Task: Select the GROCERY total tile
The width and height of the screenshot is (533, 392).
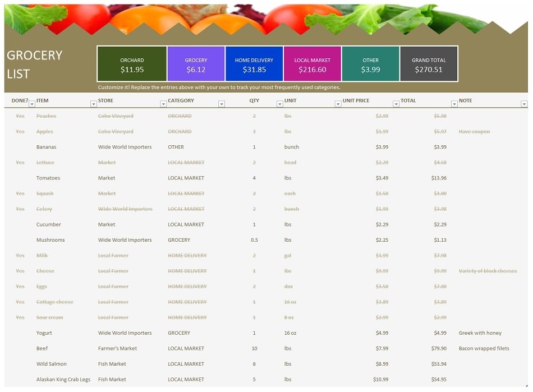Action: pyautogui.click(x=196, y=63)
